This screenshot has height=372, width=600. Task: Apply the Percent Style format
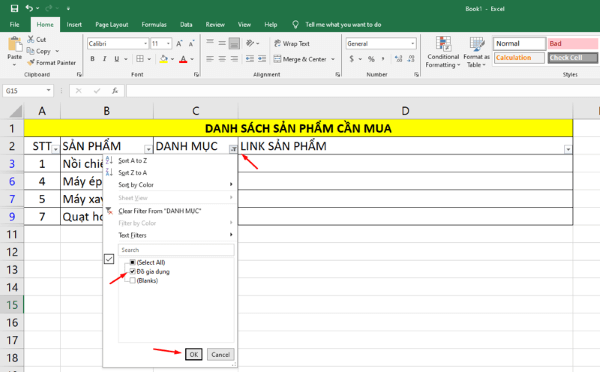pos(371,59)
